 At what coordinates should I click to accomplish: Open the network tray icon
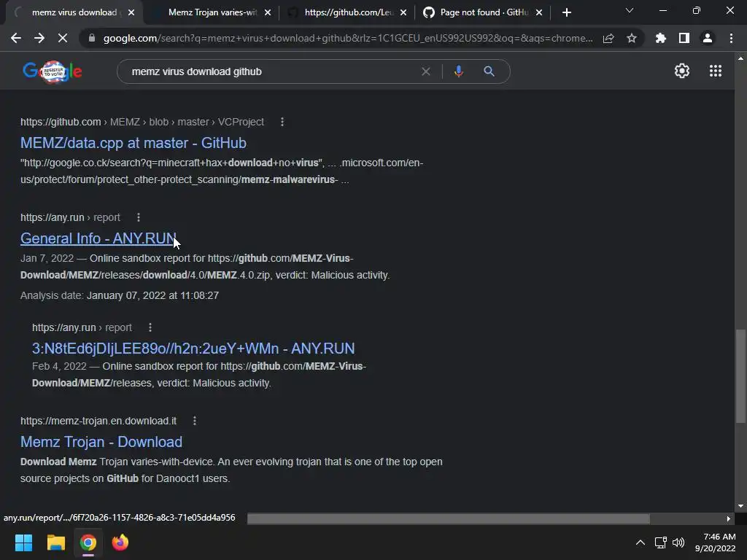tap(660, 542)
